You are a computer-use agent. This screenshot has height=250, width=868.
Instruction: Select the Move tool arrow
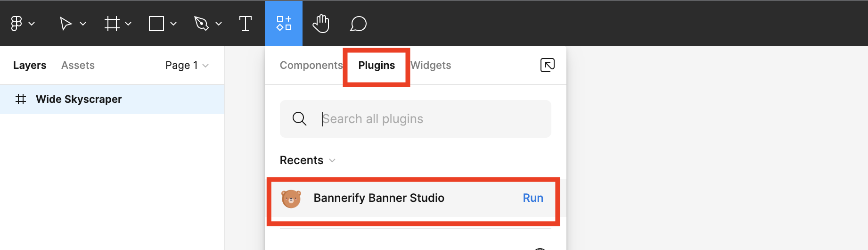click(x=66, y=24)
